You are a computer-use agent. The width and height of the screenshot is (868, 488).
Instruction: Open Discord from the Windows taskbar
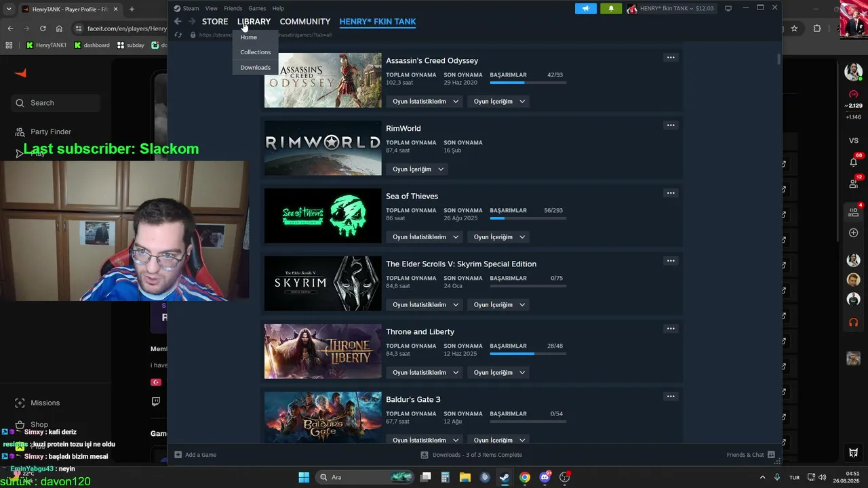(x=545, y=477)
